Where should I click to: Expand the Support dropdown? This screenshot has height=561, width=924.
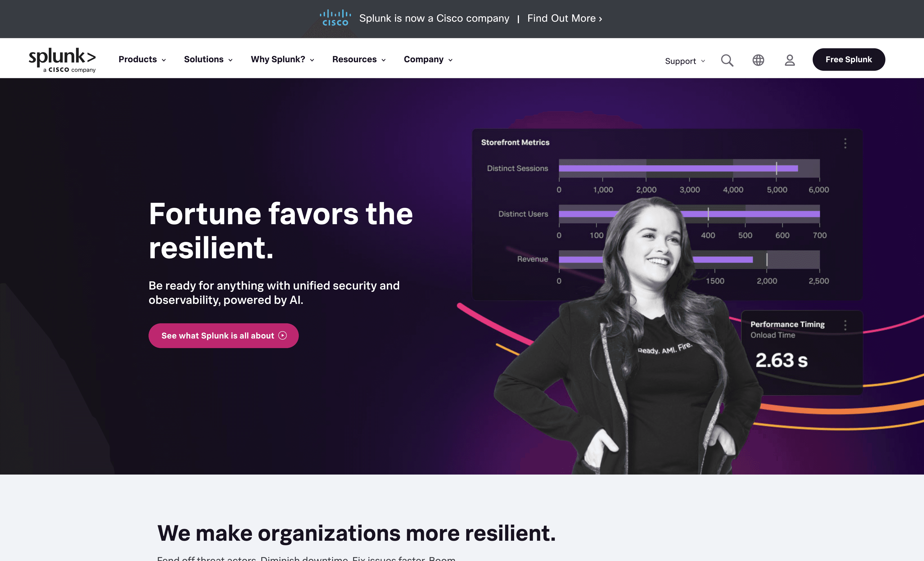click(x=685, y=61)
